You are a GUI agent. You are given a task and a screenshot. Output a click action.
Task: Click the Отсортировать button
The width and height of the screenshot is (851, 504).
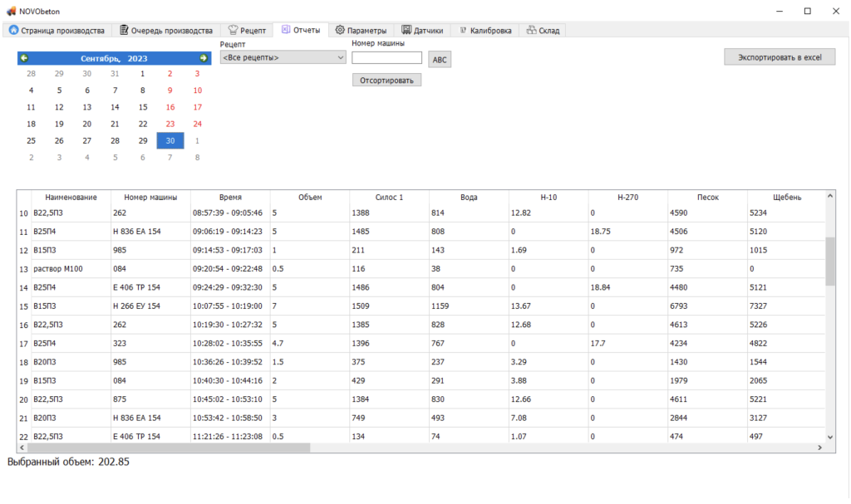[x=386, y=81]
